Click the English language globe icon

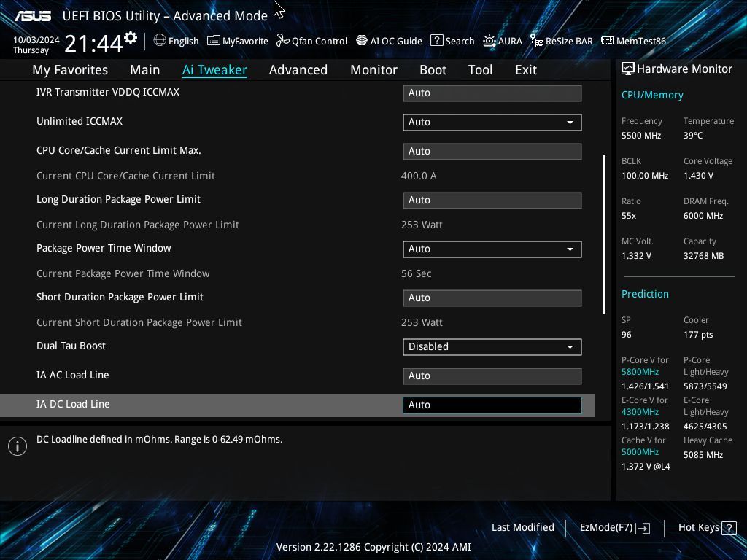(160, 41)
